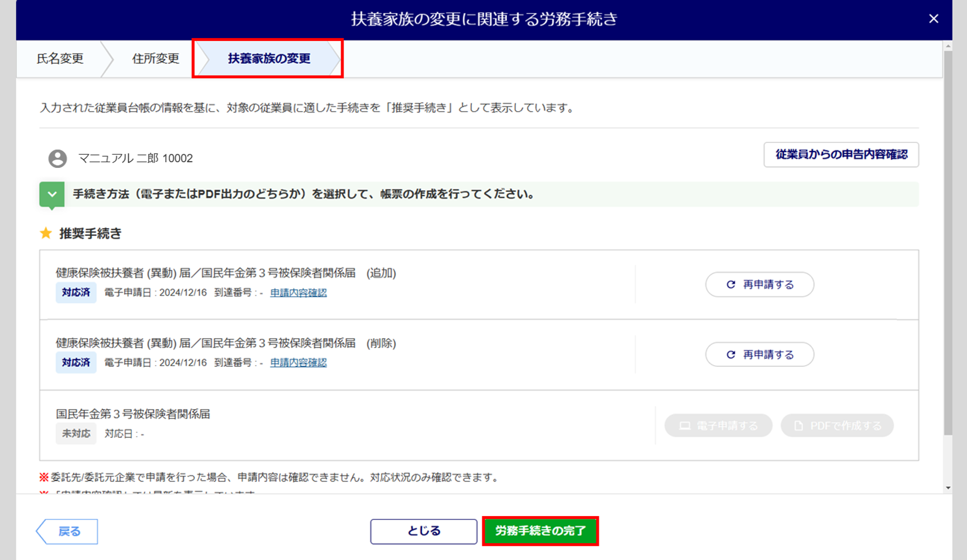
Task: Click the とじる button
Action: click(x=423, y=531)
